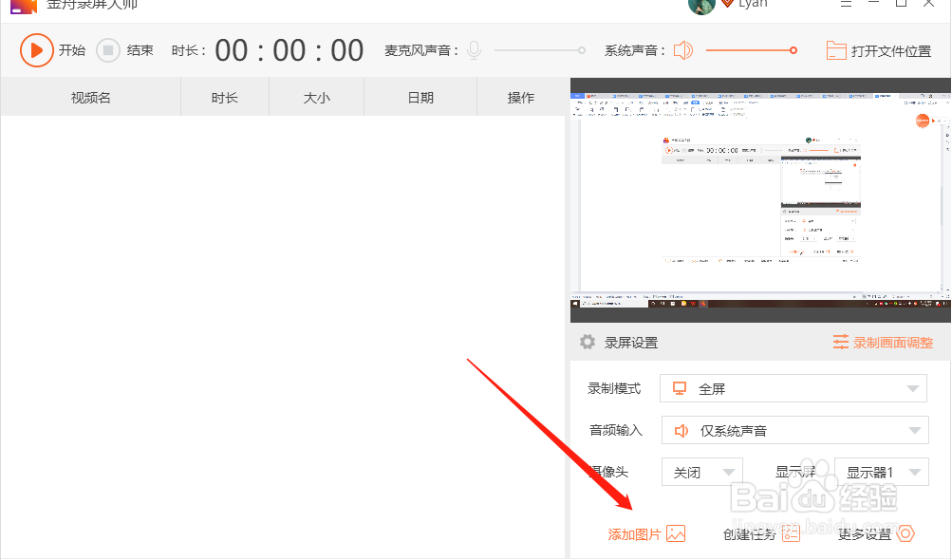The width and height of the screenshot is (952, 560).
Task: Click the picture icon next to 添加图片
Action: [x=675, y=533]
